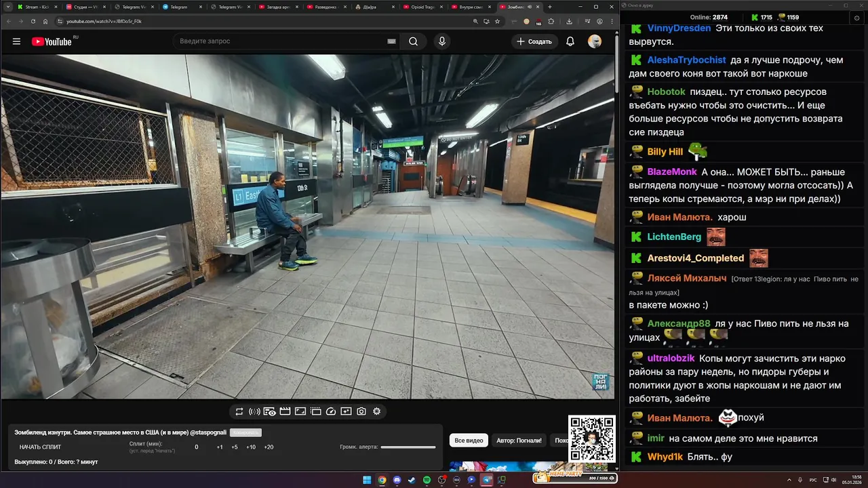Click username BlazeMonk in chat
Image resolution: width=868 pixels, height=488 pixels.
(671, 171)
